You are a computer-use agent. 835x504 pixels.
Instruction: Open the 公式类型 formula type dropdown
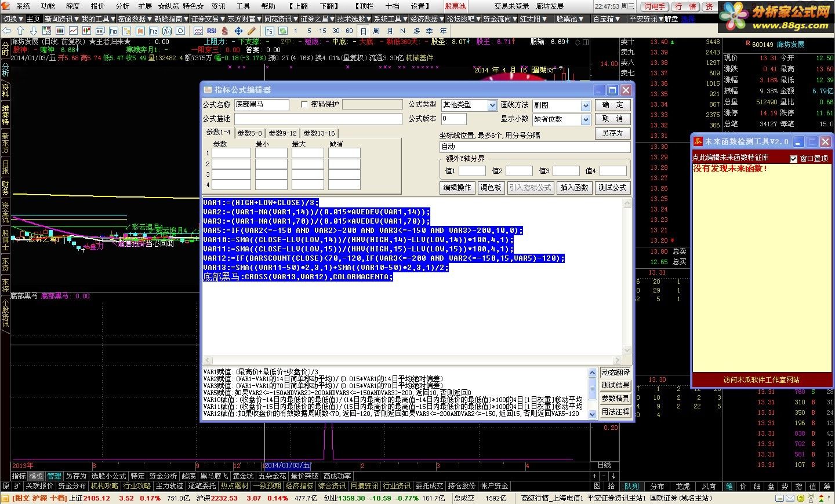click(492, 105)
